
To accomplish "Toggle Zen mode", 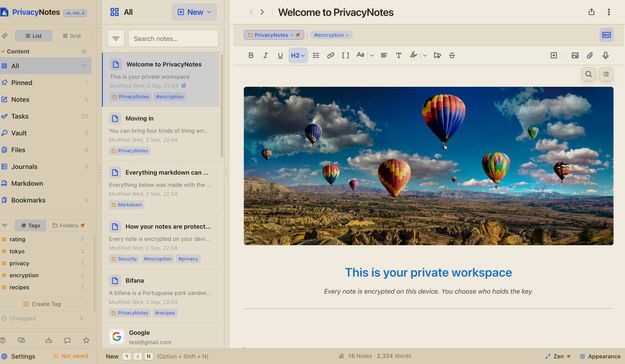I will point(558,356).
